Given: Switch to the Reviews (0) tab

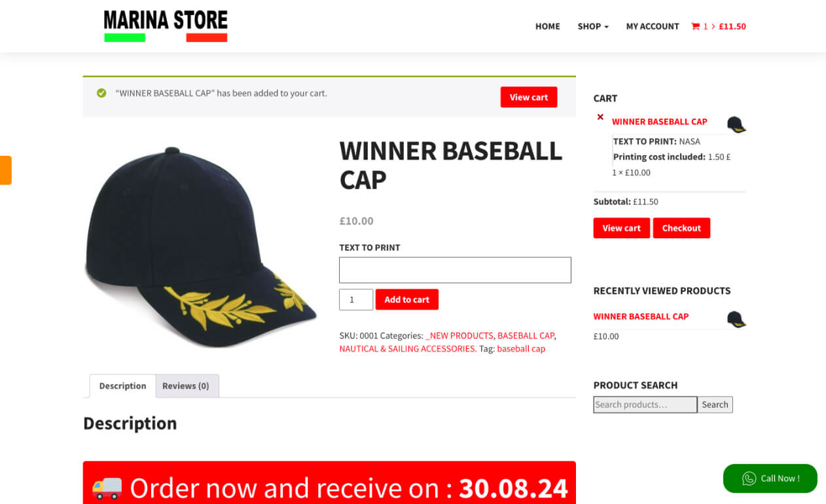Looking at the screenshot, I should point(186,386).
